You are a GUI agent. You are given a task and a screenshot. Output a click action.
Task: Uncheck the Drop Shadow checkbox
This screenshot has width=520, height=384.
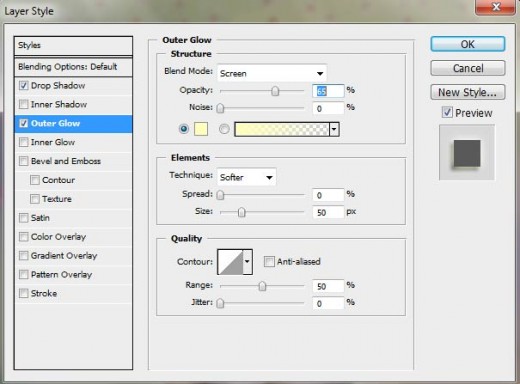coord(24,85)
